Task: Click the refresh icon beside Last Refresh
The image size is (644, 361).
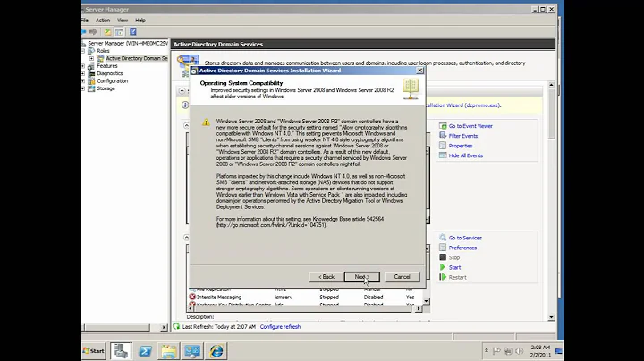Action: (176, 326)
